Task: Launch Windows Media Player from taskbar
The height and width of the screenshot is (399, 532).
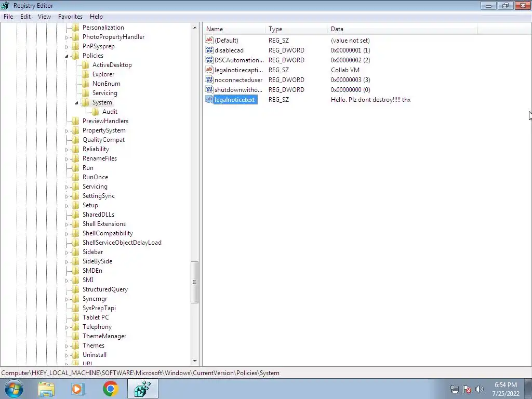Action: coord(78,389)
